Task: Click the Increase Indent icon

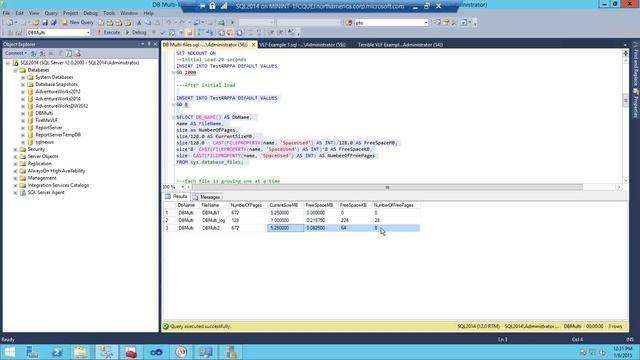Action: (x=280, y=32)
